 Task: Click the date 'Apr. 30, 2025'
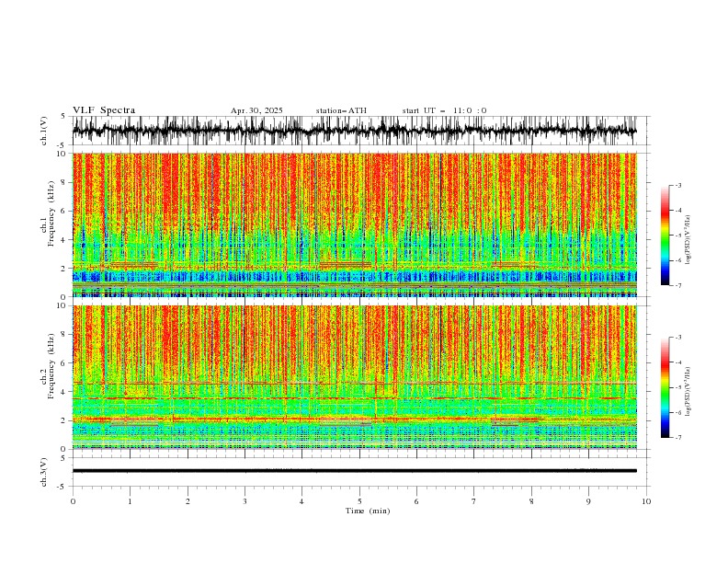point(256,110)
